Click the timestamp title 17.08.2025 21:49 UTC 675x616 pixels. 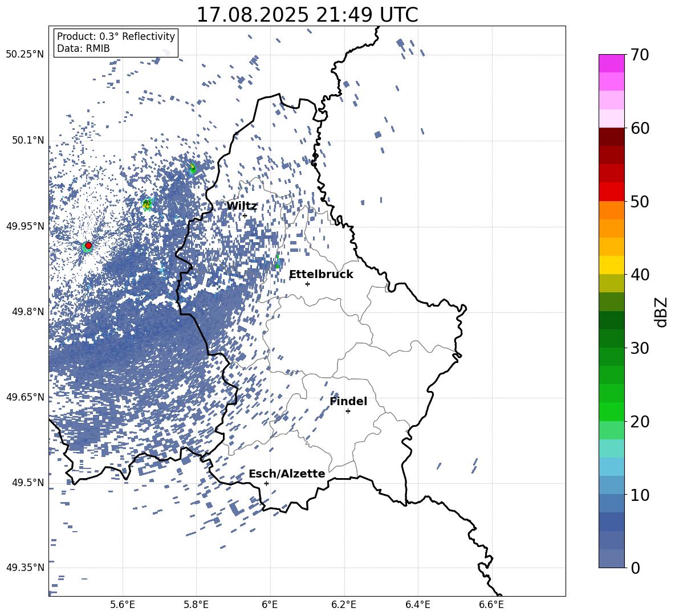coord(307,15)
